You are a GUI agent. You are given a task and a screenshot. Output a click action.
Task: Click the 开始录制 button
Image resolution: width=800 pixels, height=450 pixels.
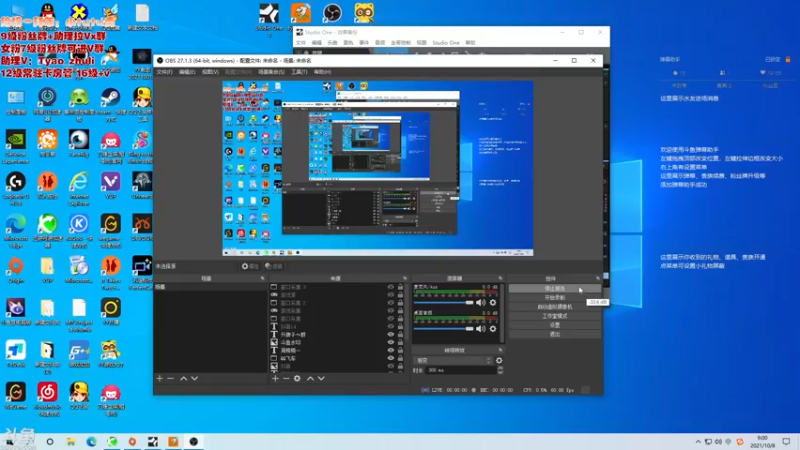click(x=555, y=297)
